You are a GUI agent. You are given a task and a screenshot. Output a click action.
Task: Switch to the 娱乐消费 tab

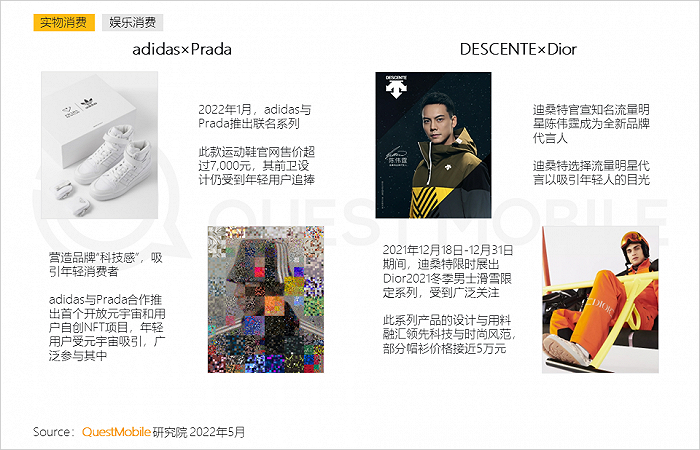133,22
